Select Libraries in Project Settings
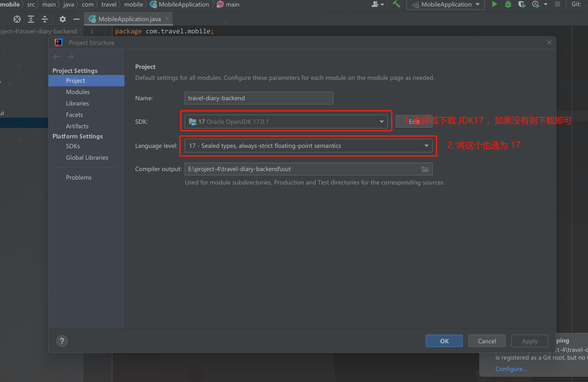The image size is (588, 382). [x=77, y=103]
